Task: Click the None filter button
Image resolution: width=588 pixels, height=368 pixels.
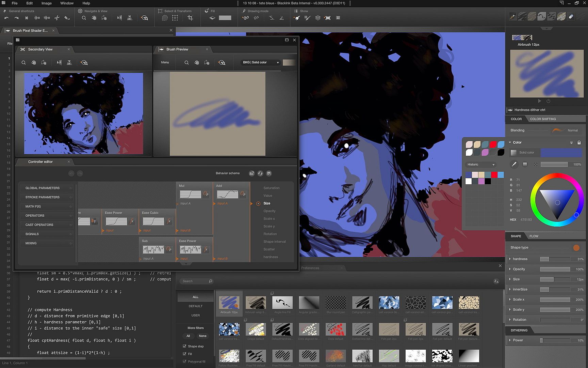Action: pyautogui.click(x=202, y=336)
